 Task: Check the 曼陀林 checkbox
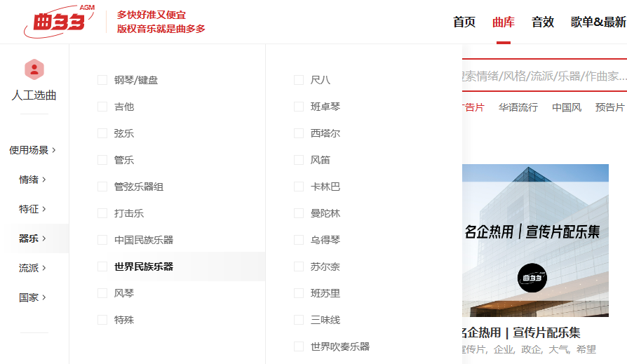[x=299, y=213]
